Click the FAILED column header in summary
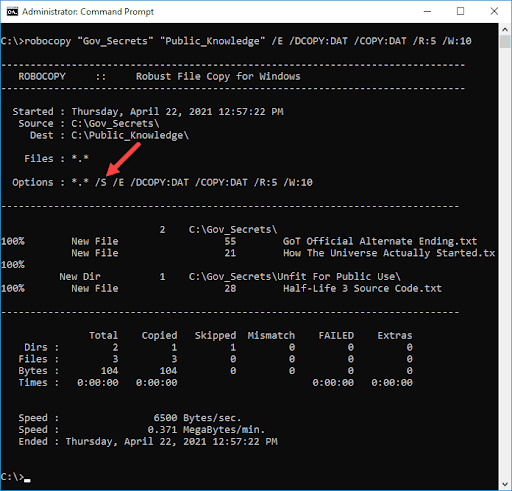This screenshot has width=512, height=491. [x=336, y=335]
